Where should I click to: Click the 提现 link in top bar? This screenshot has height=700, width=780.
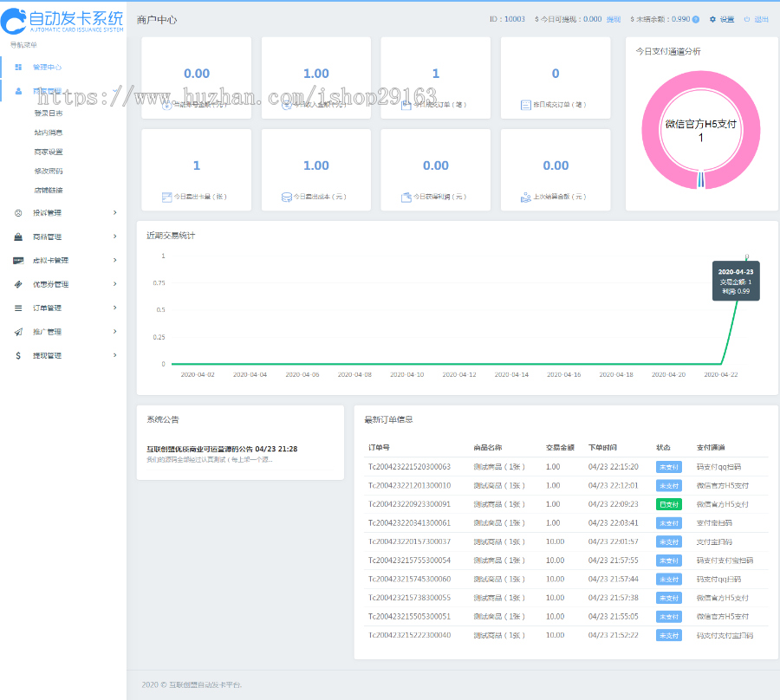click(x=613, y=19)
